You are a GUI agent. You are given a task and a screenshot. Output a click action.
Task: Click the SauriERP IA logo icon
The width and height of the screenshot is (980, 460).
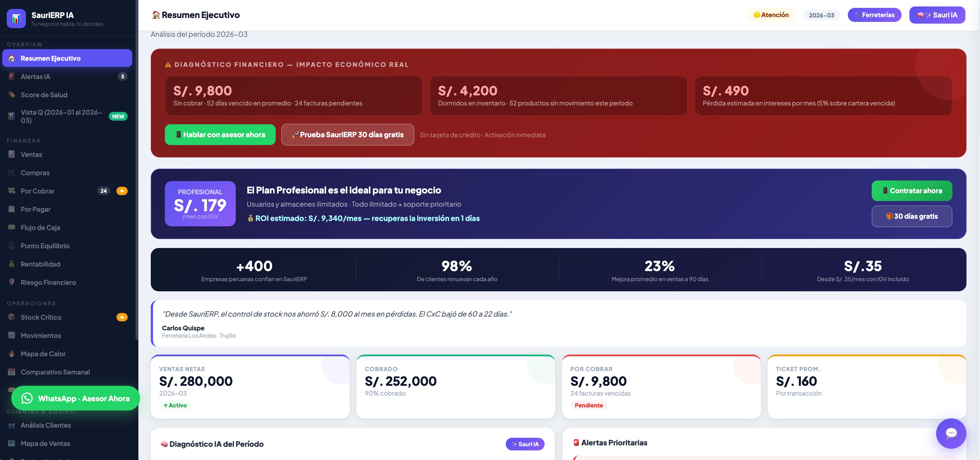click(16, 18)
